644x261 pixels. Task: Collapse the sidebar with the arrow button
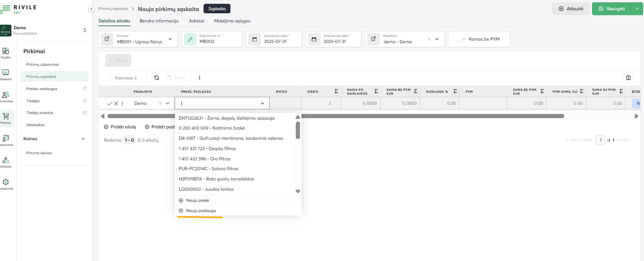tap(92, 9)
